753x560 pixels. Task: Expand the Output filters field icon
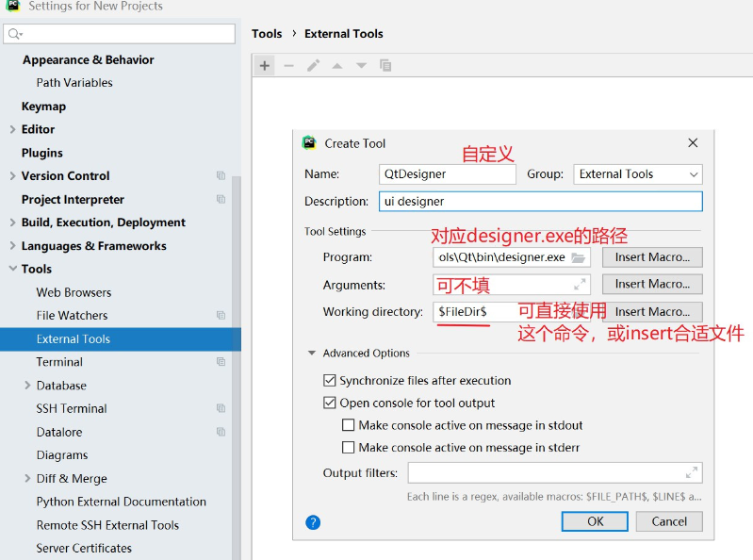pos(692,472)
